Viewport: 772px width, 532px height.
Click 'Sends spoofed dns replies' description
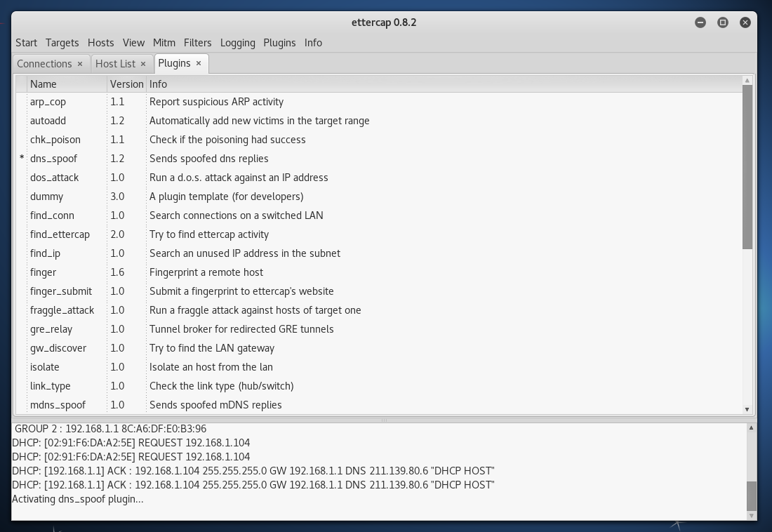[x=208, y=159]
